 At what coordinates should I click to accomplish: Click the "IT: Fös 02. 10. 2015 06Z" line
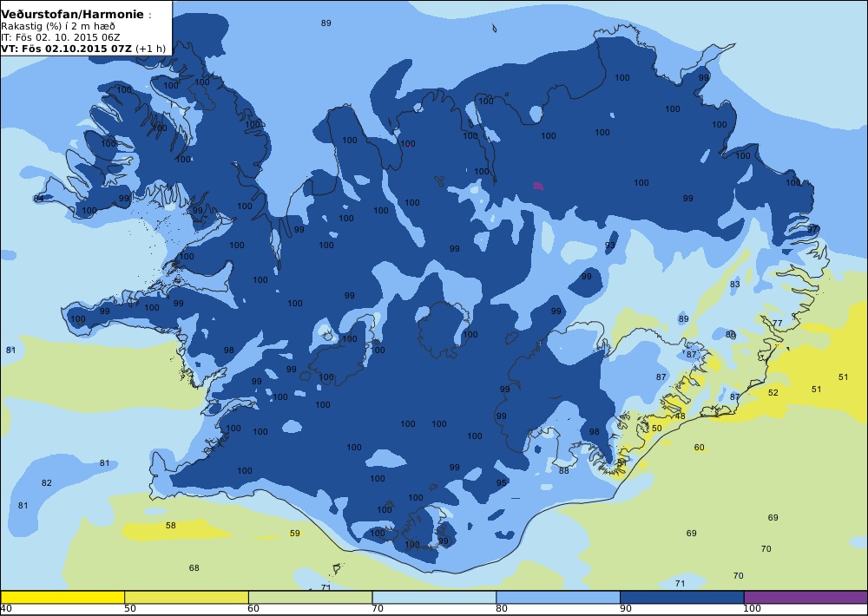coord(60,37)
